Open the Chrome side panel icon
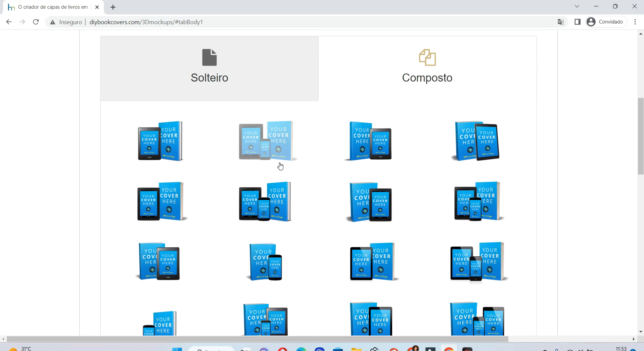The image size is (644, 351). [x=577, y=22]
